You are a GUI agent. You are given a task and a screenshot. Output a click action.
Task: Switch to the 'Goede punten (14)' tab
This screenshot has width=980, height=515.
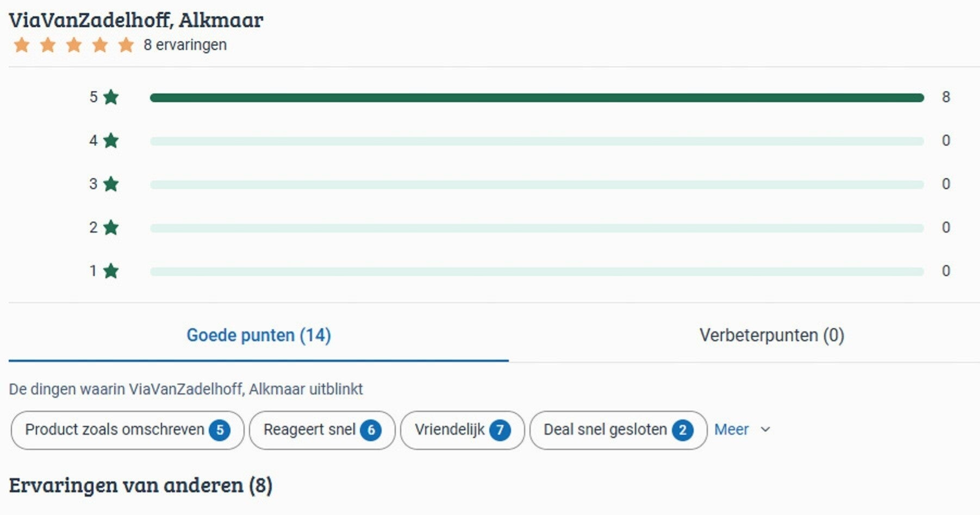click(x=259, y=335)
